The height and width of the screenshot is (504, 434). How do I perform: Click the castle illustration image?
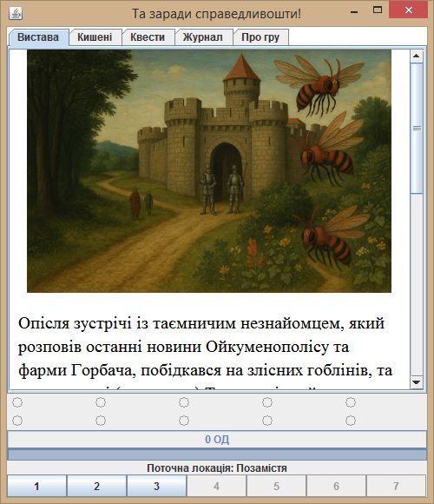209,170
